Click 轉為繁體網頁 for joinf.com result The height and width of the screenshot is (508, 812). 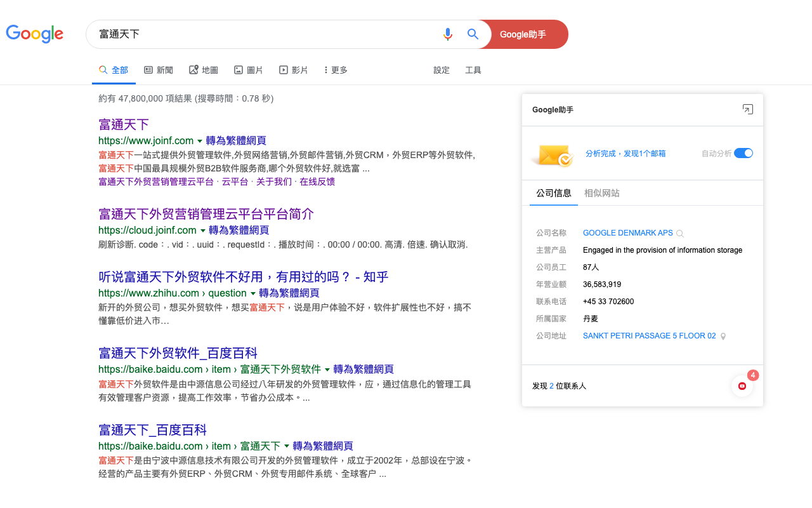[x=236, y=141]
